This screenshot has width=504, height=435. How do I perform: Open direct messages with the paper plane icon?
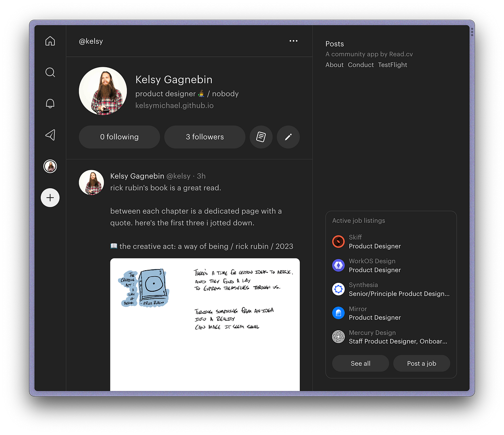tap(50, 134)
